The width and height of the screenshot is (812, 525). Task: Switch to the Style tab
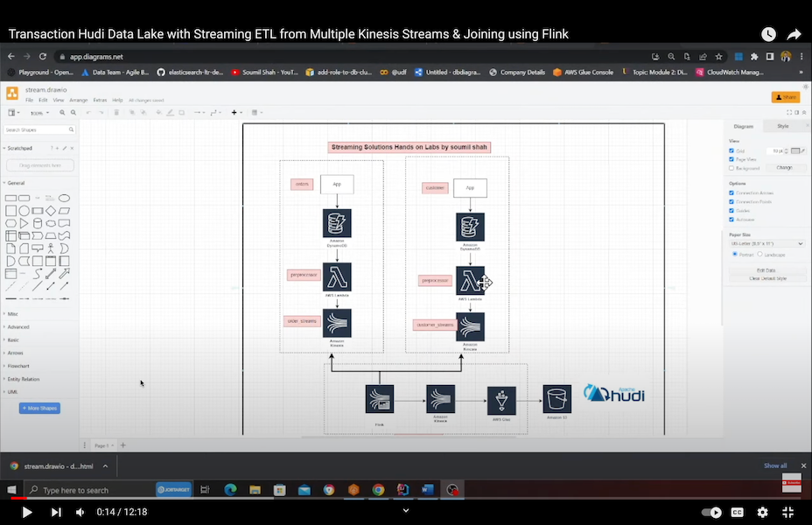point(782,126)
